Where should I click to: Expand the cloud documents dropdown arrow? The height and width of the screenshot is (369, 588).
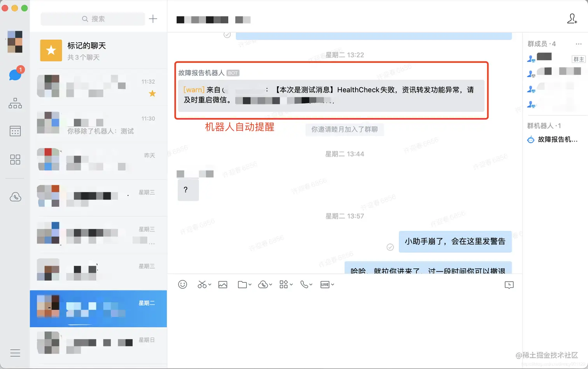point(270,284)
